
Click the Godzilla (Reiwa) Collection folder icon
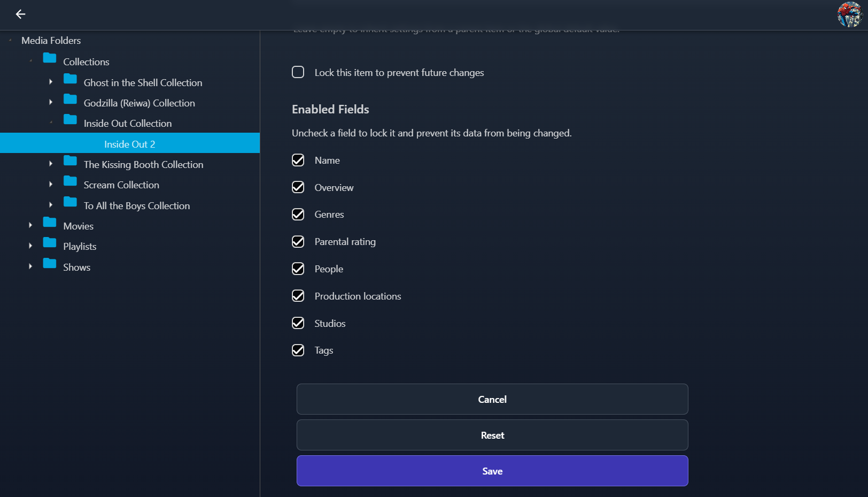point(70,99)
